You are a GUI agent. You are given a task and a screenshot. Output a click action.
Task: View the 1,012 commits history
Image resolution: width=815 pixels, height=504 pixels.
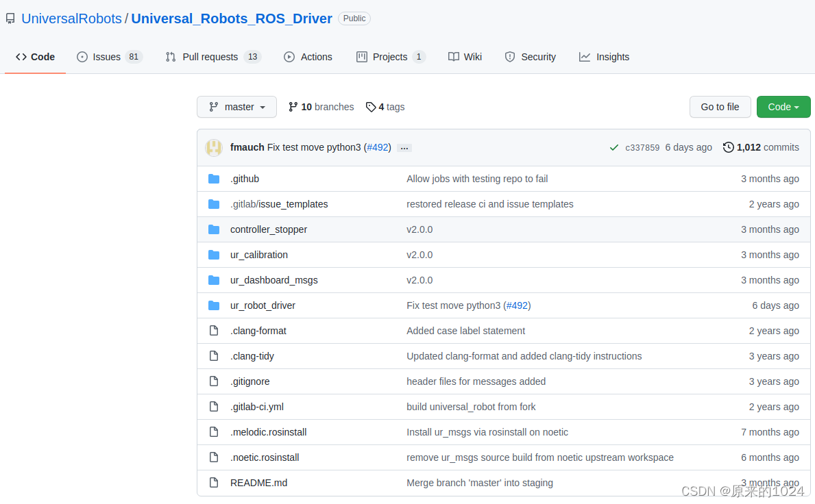(x=761, y=147)
